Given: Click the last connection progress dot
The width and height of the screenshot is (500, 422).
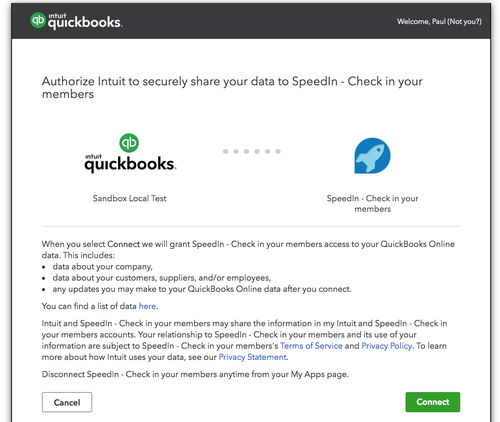Looking at the screenshot, I should [x=278, y=151].
